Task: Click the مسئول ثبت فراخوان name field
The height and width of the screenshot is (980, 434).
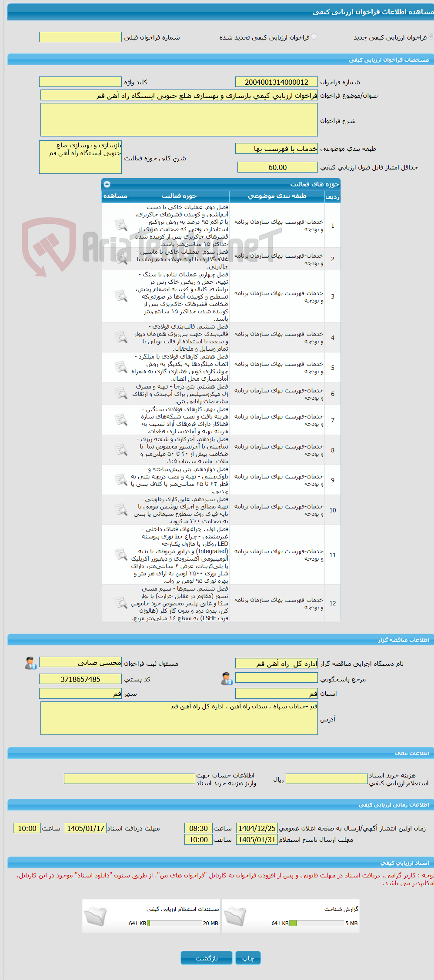Action: [80, 662]
